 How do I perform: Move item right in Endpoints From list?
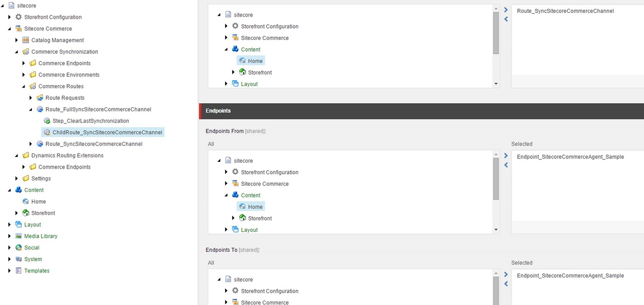pos(506,155)
